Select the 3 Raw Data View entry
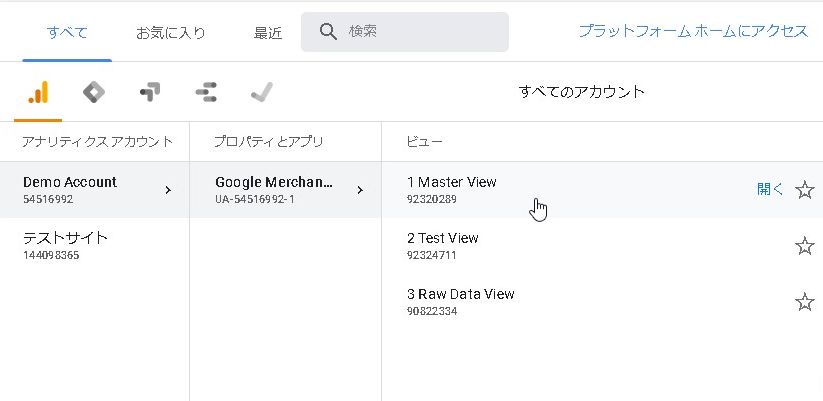Viewport: 823px width, 401px height. tap(461, 302)
